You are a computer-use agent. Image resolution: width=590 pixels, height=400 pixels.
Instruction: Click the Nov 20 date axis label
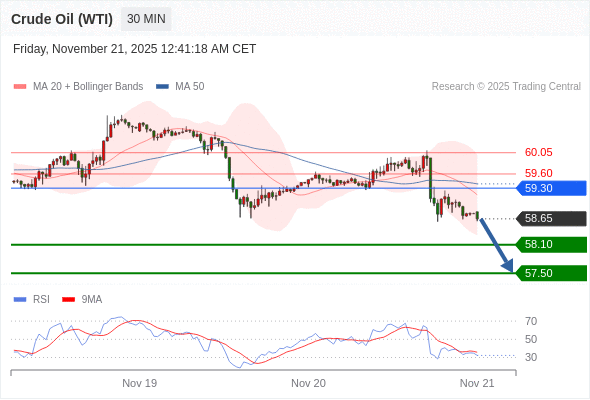308,383
